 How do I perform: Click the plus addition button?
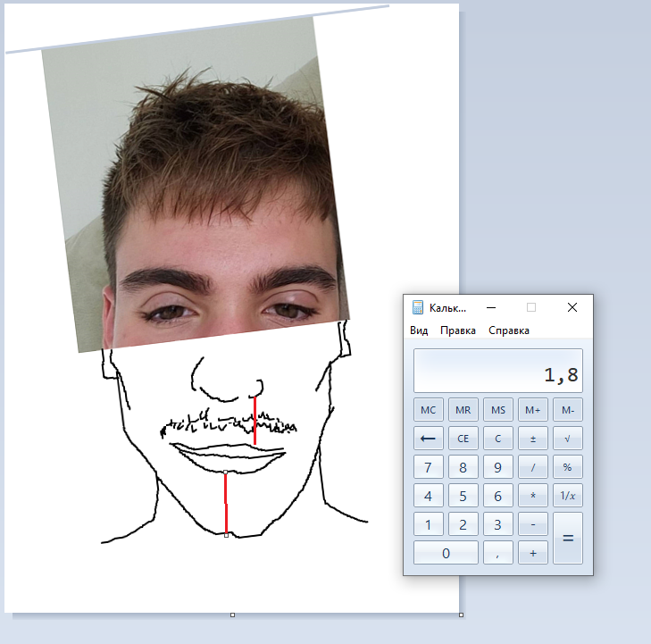[532, 553]
